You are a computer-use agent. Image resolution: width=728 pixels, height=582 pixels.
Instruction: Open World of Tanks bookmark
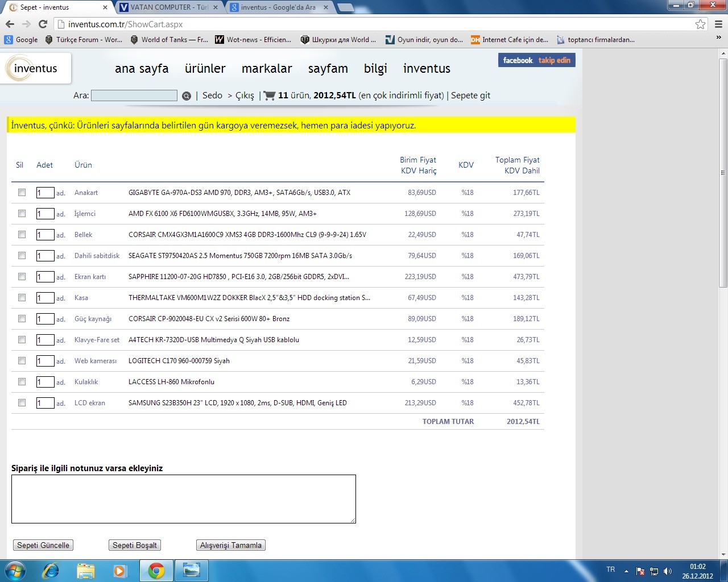coord(169,40)
